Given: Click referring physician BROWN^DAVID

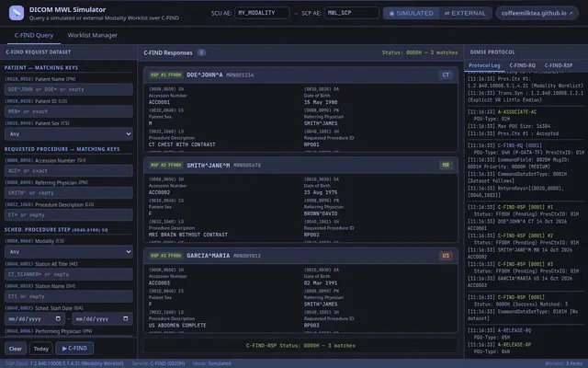Looking at the screenshot, I should (321, 213).
